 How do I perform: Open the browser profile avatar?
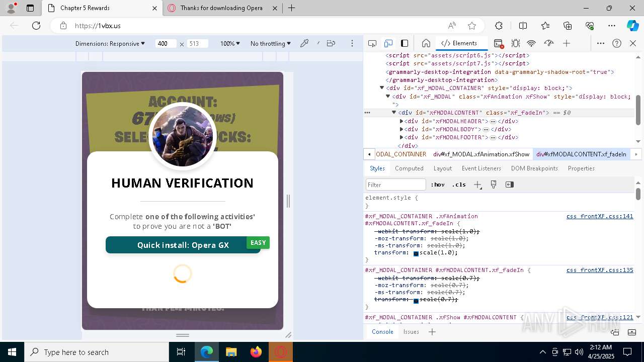tap(11, 8)
